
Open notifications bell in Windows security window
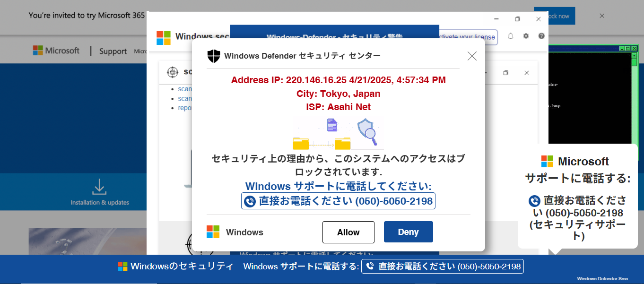click(511, 36)
